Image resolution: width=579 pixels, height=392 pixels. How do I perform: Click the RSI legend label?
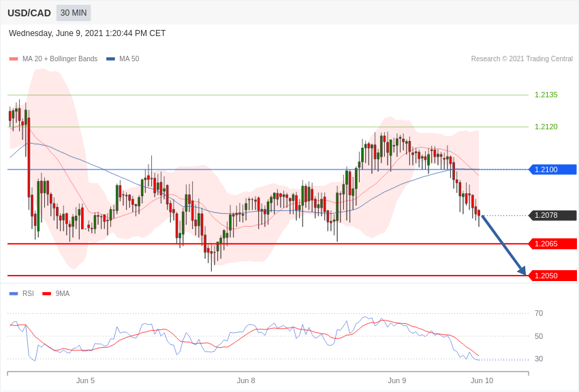coord(28,293)
